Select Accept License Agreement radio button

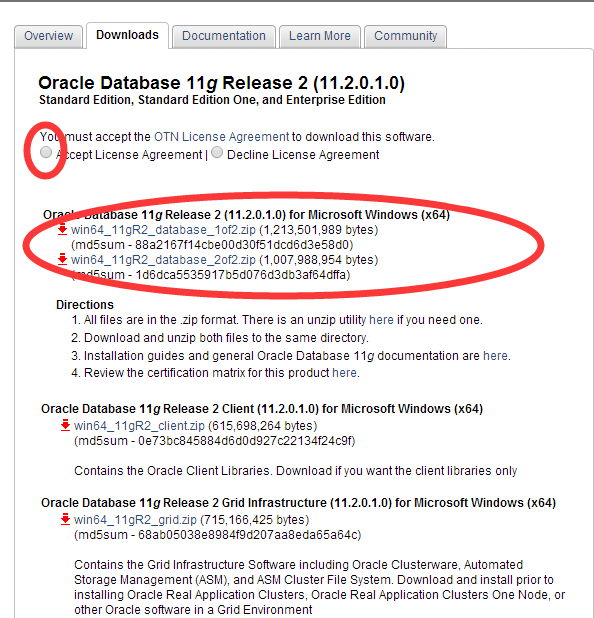[x=46, y=152]
